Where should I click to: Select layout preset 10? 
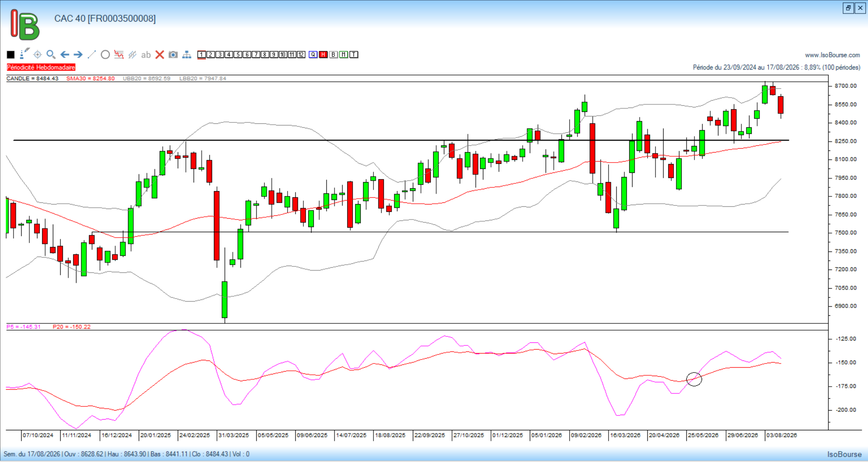point(283,55)
